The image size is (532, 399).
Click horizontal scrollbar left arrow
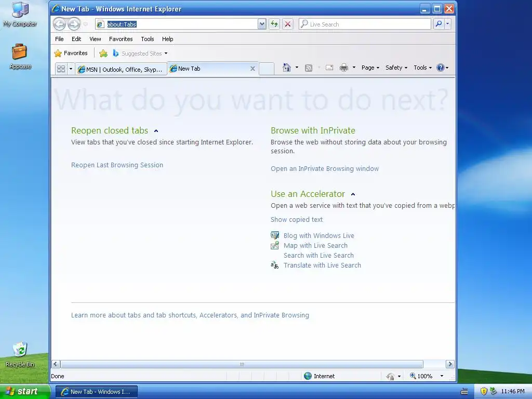[56, 364]
